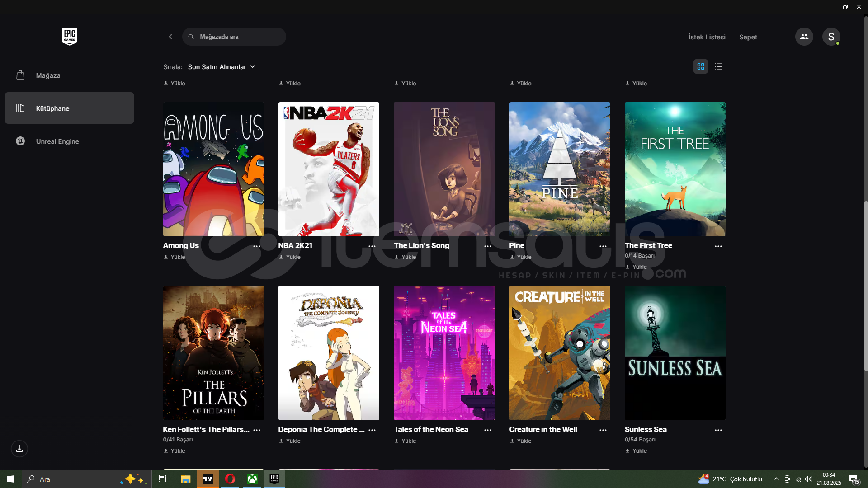Open the Epic Games logo home
Image resolution: width=868 pixels, height=488 pixels.
(69, 36)
